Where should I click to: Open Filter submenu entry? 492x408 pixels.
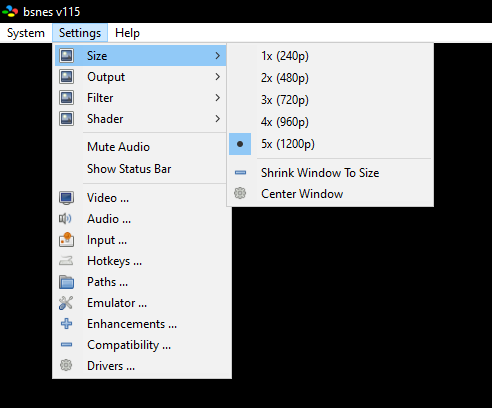[x=140, y=98]
